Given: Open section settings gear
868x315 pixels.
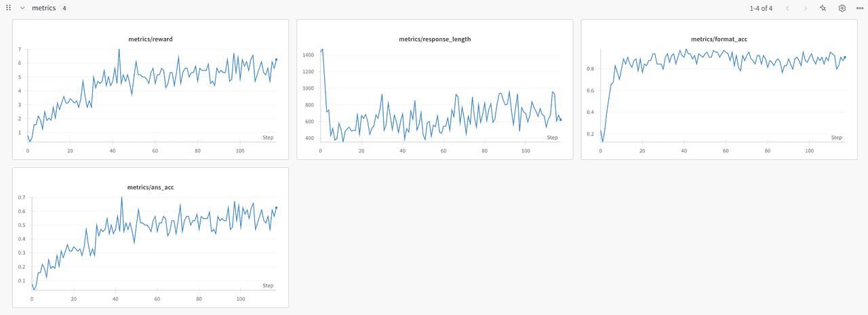Looking at the screenshot, I should [x=842, y=8].
